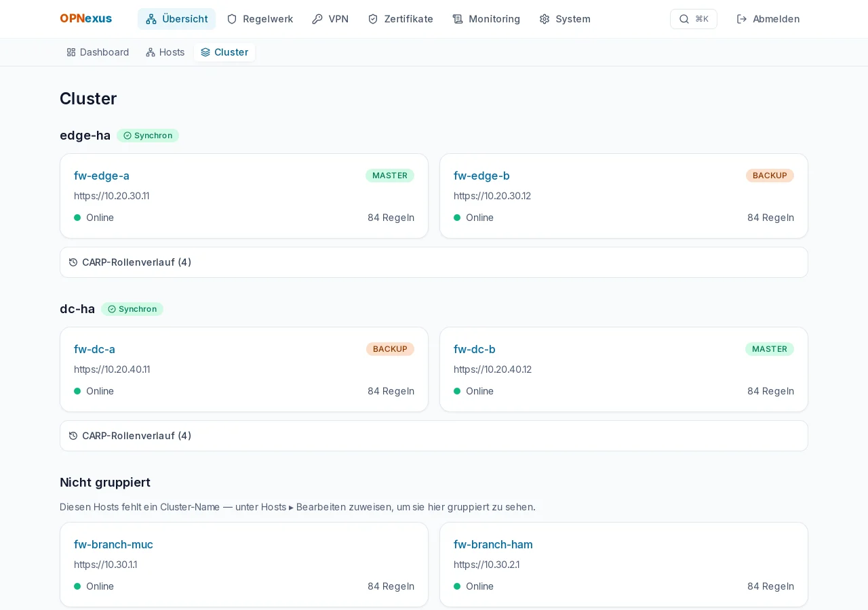Click the MASTER badge on fw-edge-a

(x=390, y=176)
